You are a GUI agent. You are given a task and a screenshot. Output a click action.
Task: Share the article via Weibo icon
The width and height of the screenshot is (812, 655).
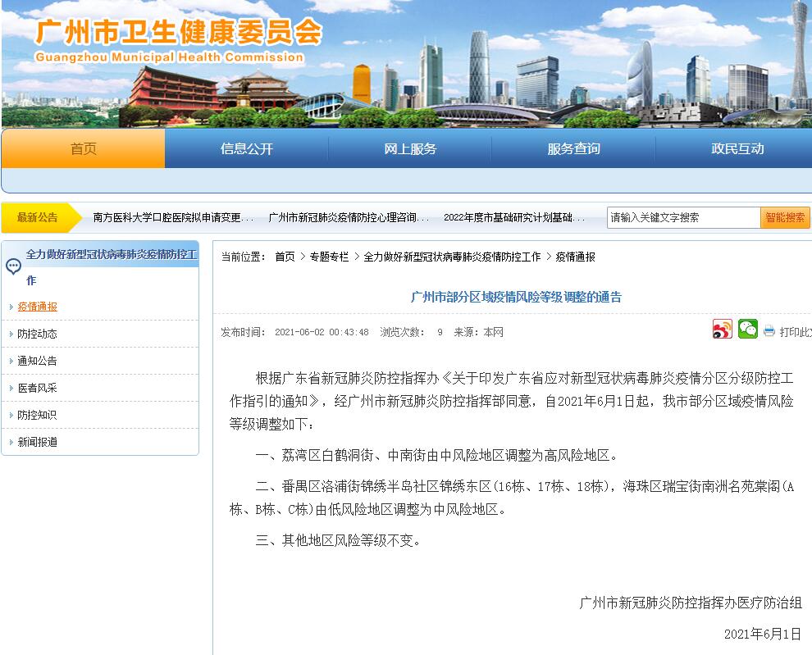[722, 330]
